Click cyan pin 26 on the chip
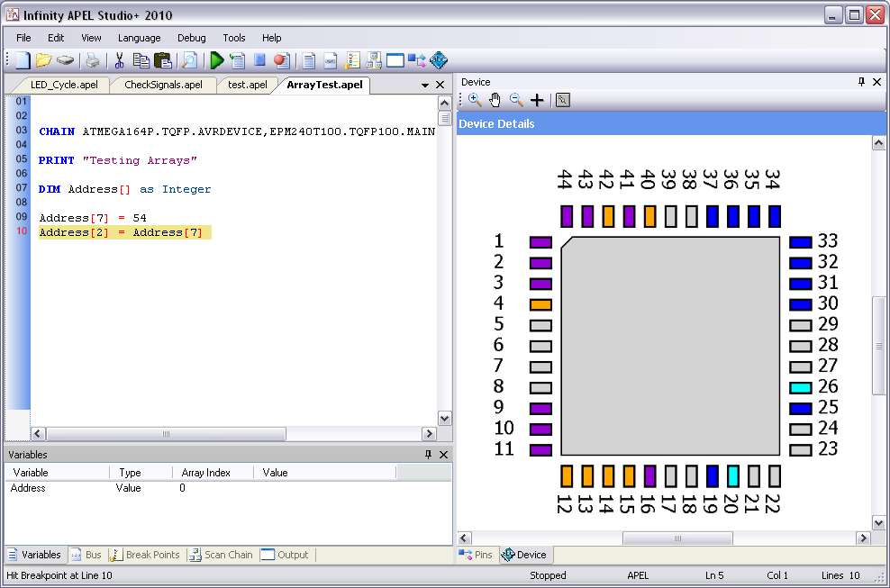The width and height of the screenshot is (890, 588). coord(800,387)
